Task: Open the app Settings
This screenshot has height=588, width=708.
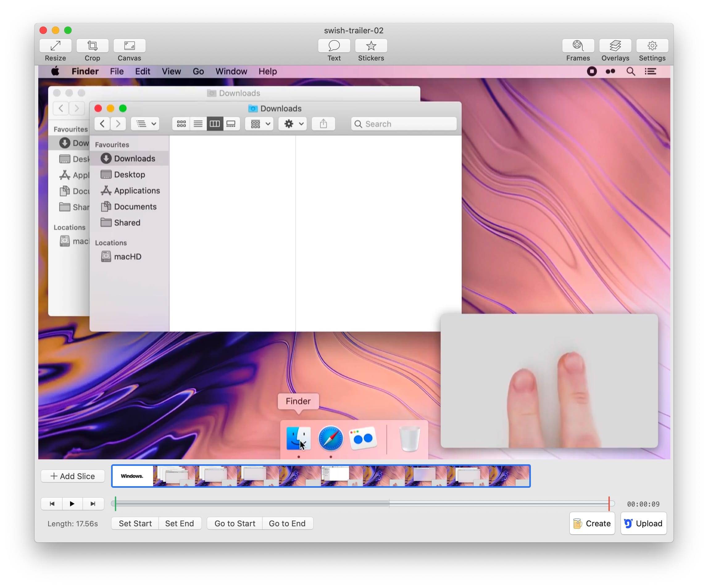Action: point(652,46)
